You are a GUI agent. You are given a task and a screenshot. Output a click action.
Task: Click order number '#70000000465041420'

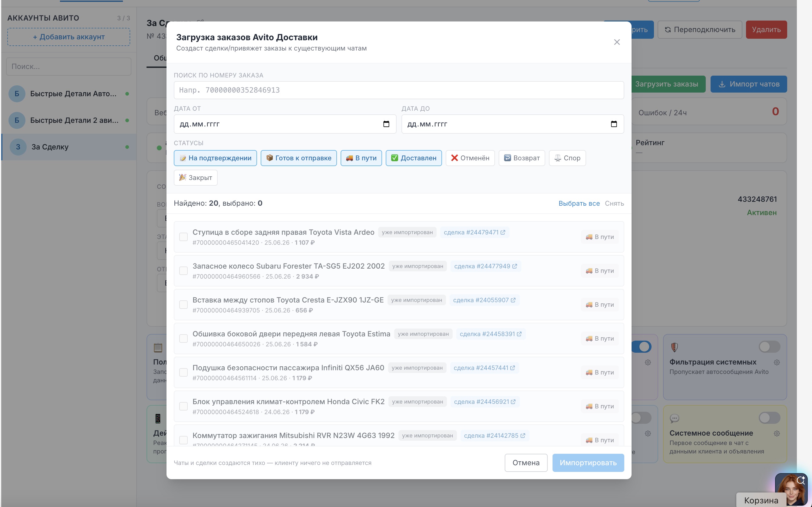coord(226,243)
